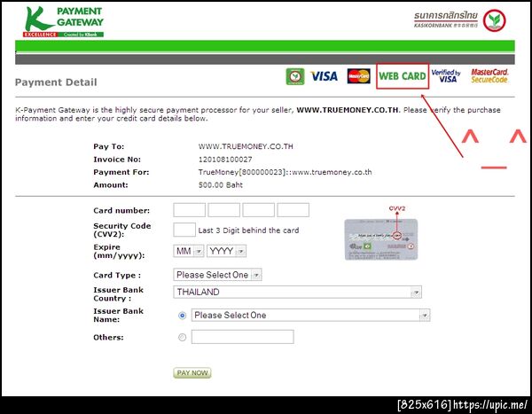Click the Card Type label
This screenshot has width=532, height=414.
click(117, 275)
